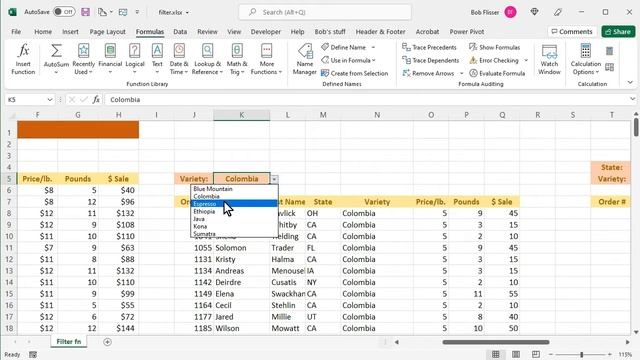Select the Filter fn sheet tab
Screen dimensions: 640x360
point(69,342)
